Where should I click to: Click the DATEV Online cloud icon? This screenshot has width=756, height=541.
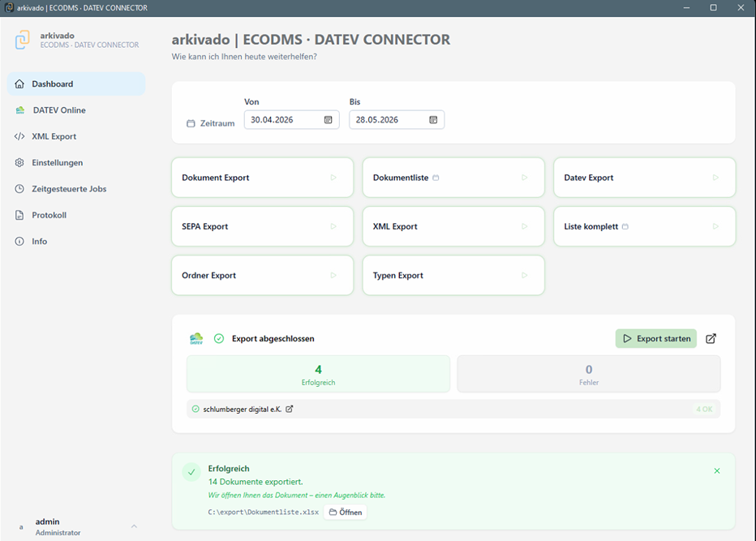click(x=19, y=110)
